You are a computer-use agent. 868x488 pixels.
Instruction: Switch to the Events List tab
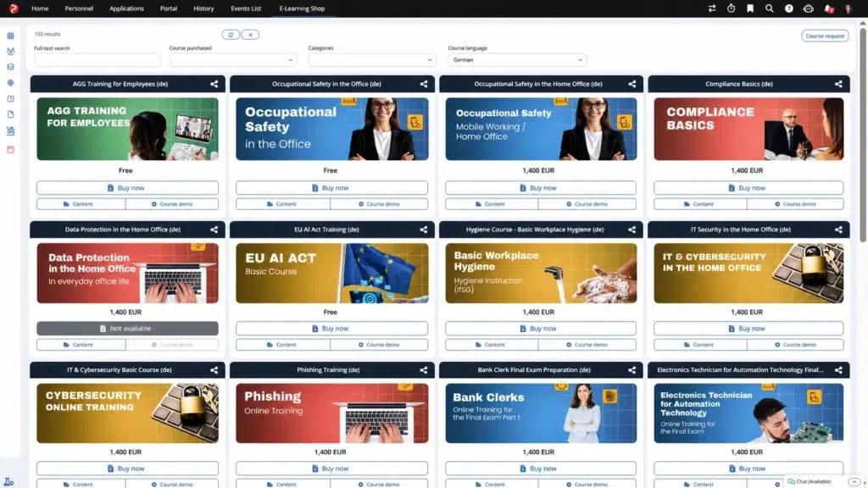(246, 8)
